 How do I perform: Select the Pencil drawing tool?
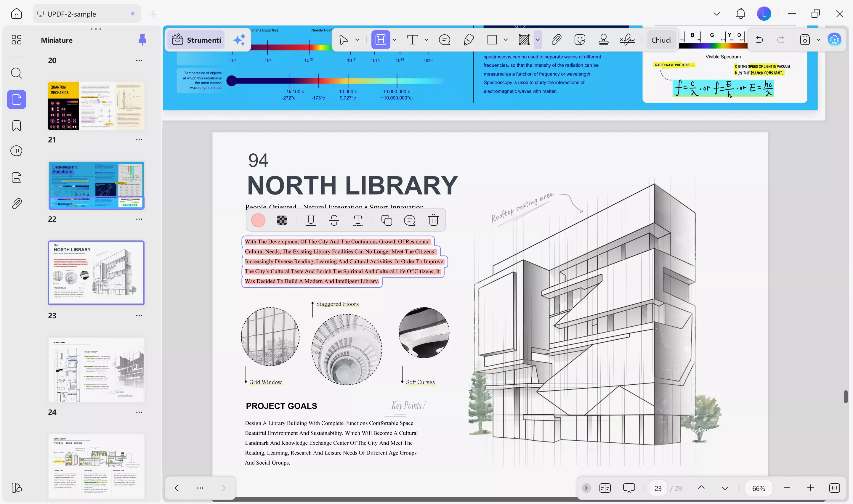click(469, 40)
